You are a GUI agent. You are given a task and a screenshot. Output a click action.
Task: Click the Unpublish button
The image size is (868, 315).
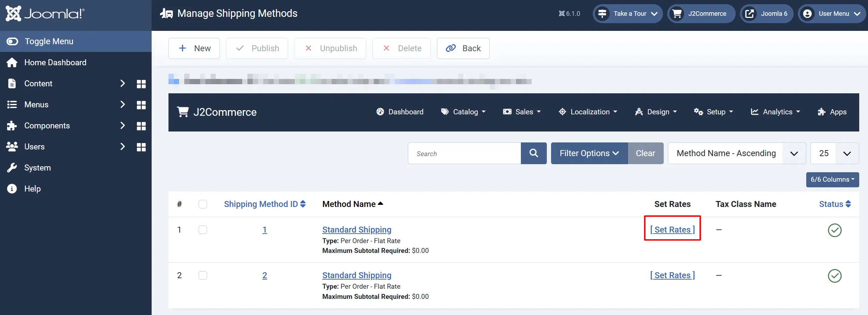coord(330,48)
